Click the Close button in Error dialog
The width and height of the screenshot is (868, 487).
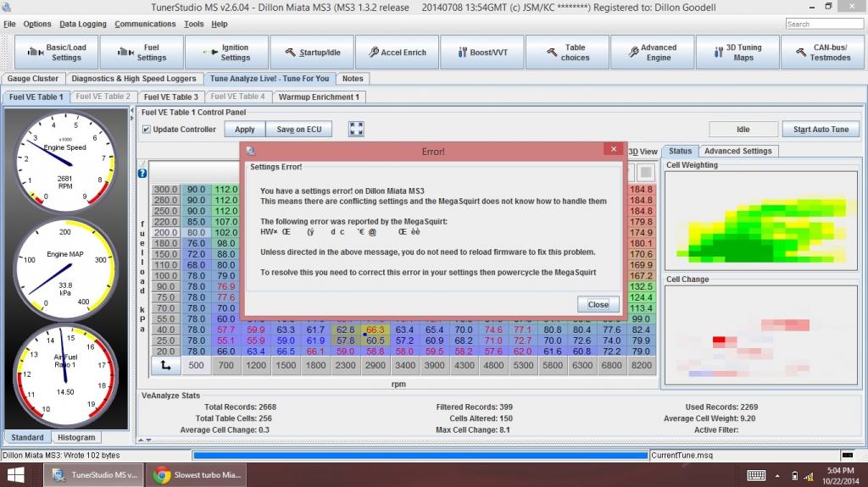click(x=598, y=304)
